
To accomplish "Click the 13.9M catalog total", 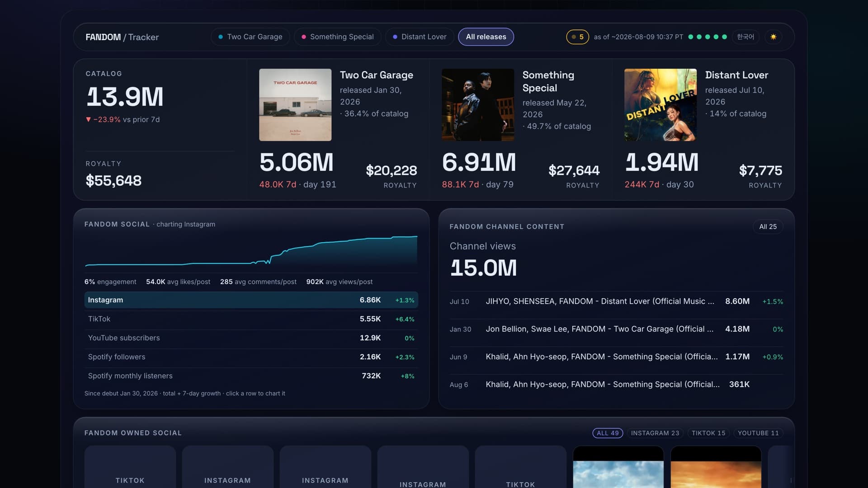I will pos(125,97).
